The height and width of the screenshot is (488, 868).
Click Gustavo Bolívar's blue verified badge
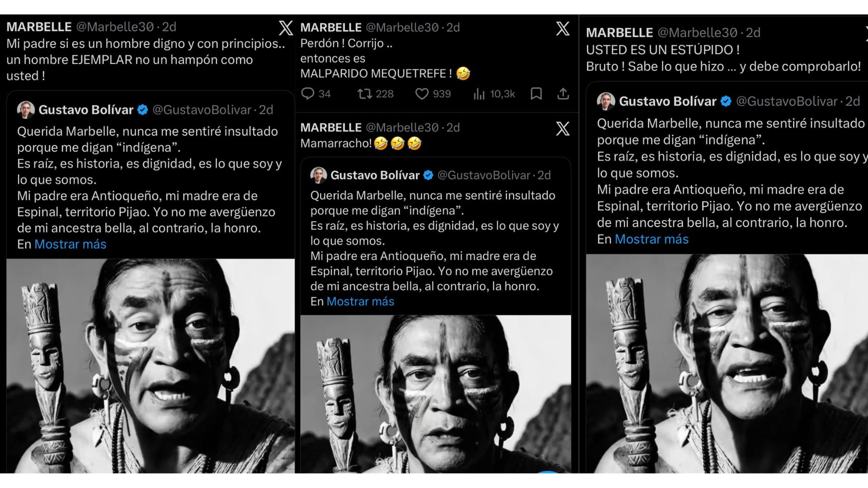(143, 109)
